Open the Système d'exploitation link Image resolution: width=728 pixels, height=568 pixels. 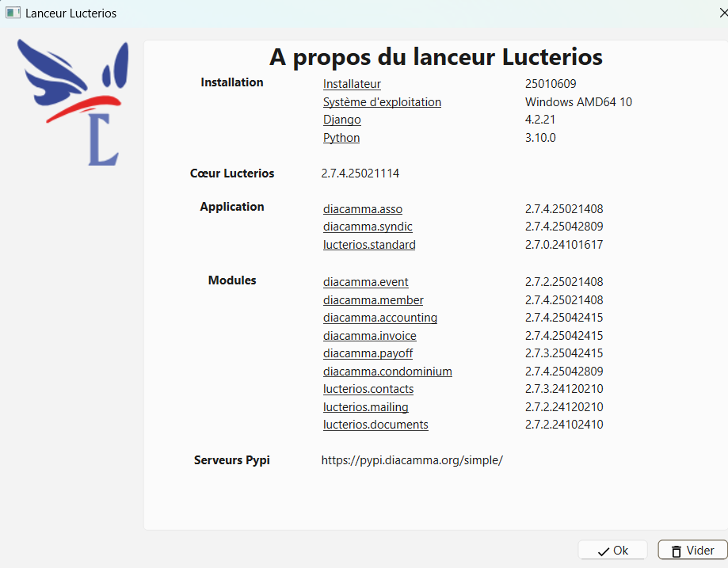pos(382,102)
